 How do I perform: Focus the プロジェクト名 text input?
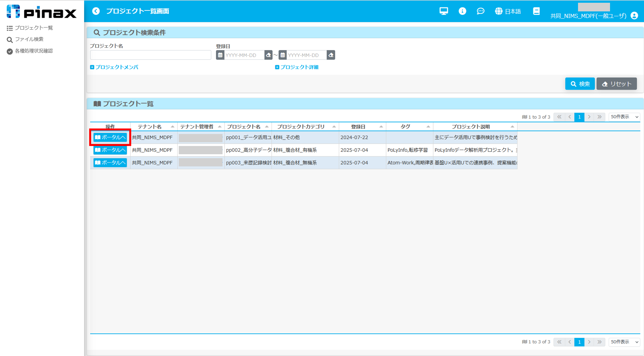(x=150, y=55)
